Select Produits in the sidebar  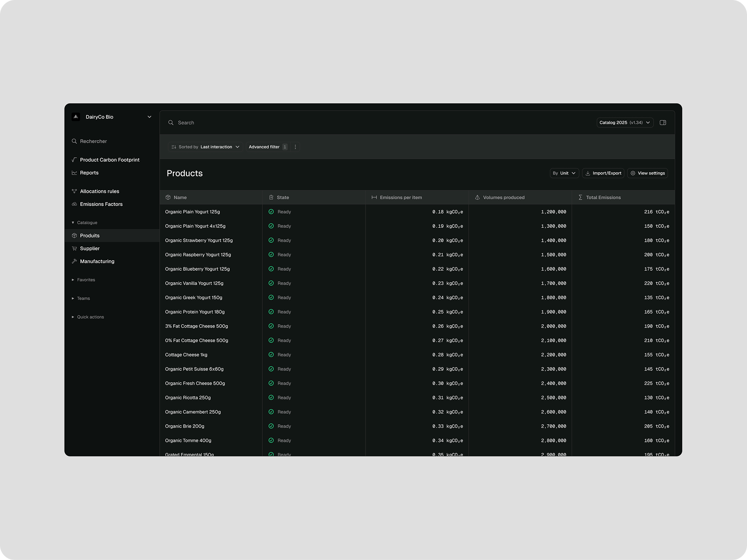point(90,236)
